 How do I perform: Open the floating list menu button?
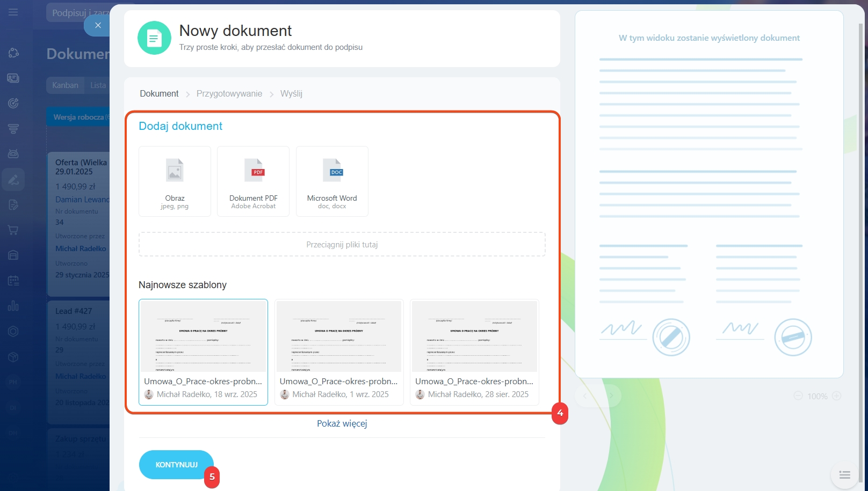(845, 475)
